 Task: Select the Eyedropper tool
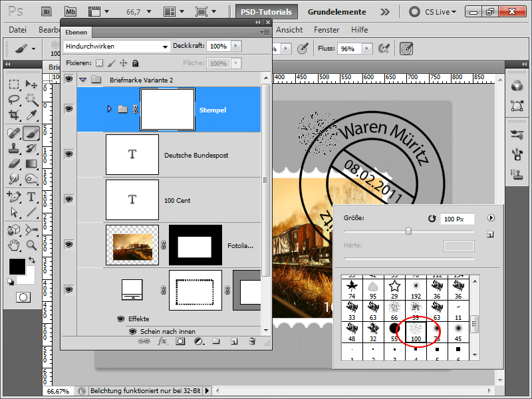31,115
